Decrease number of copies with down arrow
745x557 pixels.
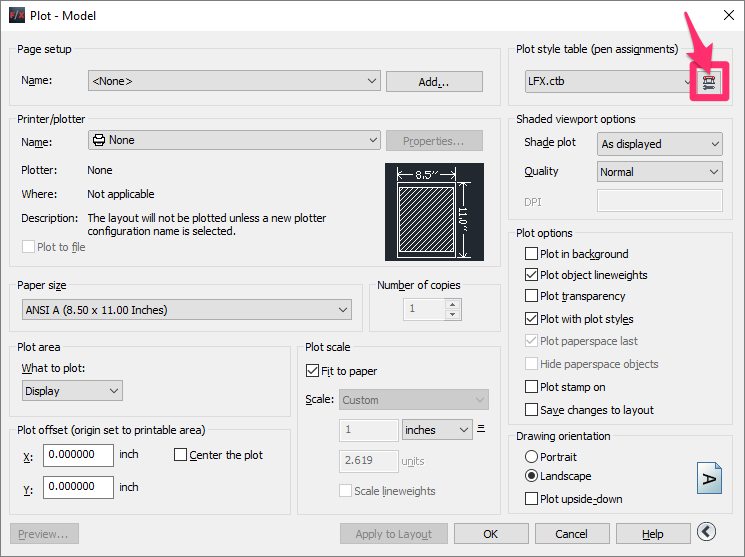tap(453, 315)
